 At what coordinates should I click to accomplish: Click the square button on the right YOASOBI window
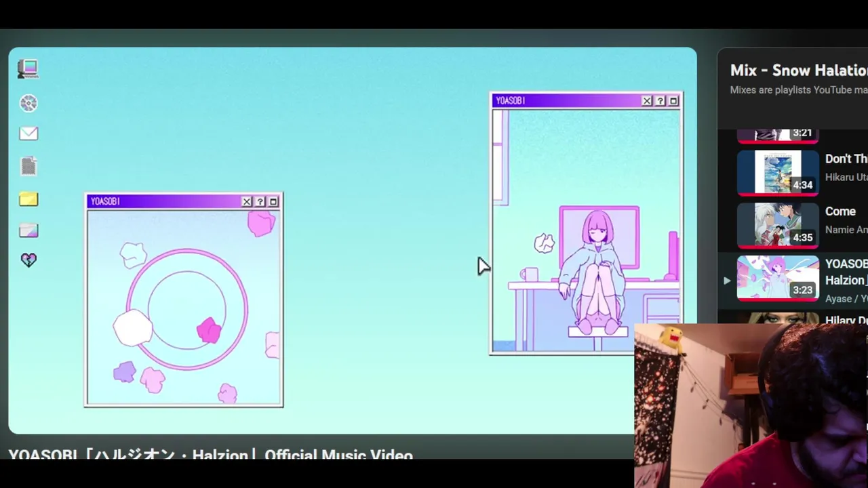tap(673, 100)
